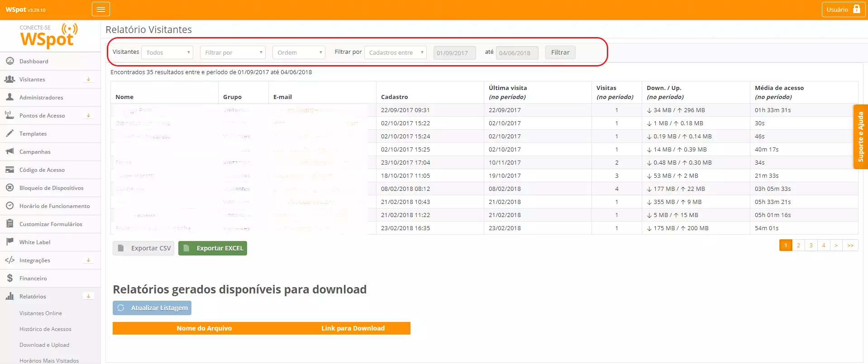Image resolution: width=868 pixels, height=364 pixels.
Task: Click the start date field 01/09/2017
Action: coord(454,53)
